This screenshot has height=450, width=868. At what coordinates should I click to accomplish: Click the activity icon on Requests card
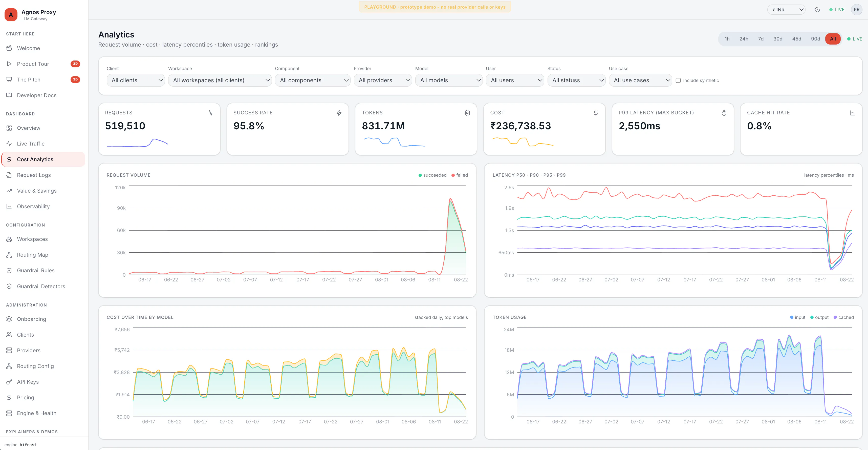point(210,113)
